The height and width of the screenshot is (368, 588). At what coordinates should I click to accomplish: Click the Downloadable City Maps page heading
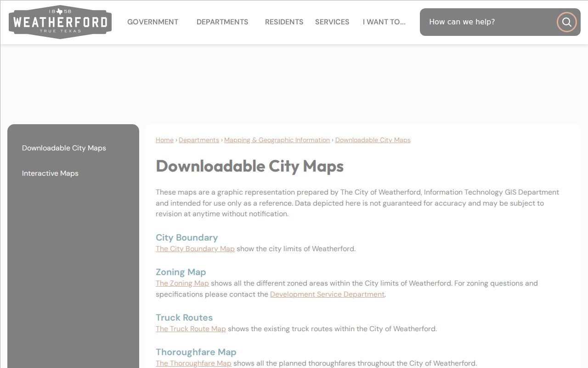249,166
